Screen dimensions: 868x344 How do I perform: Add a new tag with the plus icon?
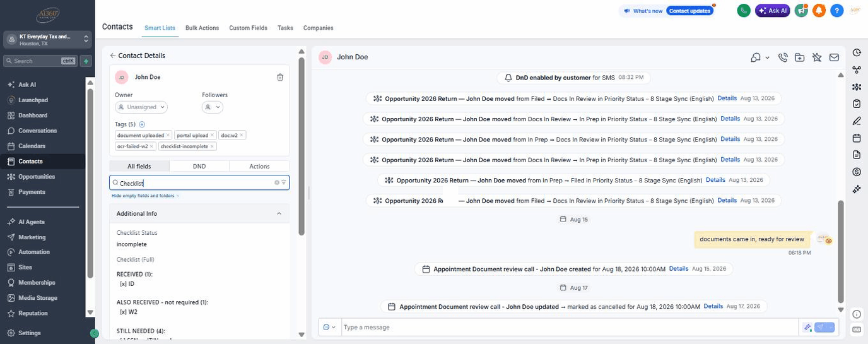(x=142, y=124)
